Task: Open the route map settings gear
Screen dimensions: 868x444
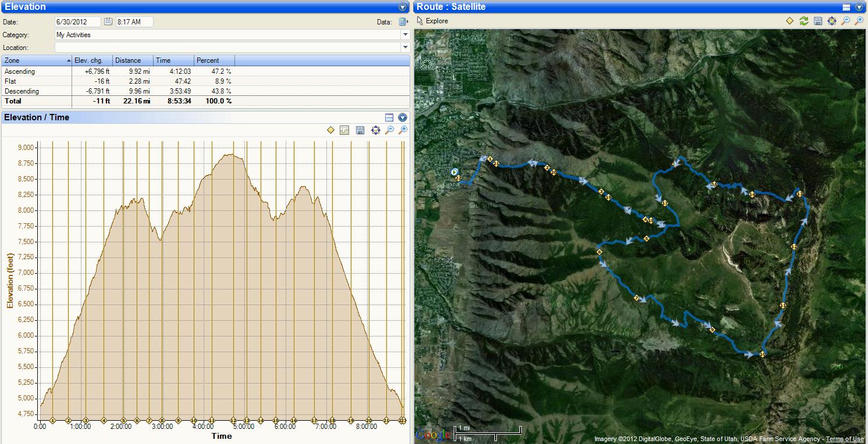Action: point(831,21)
